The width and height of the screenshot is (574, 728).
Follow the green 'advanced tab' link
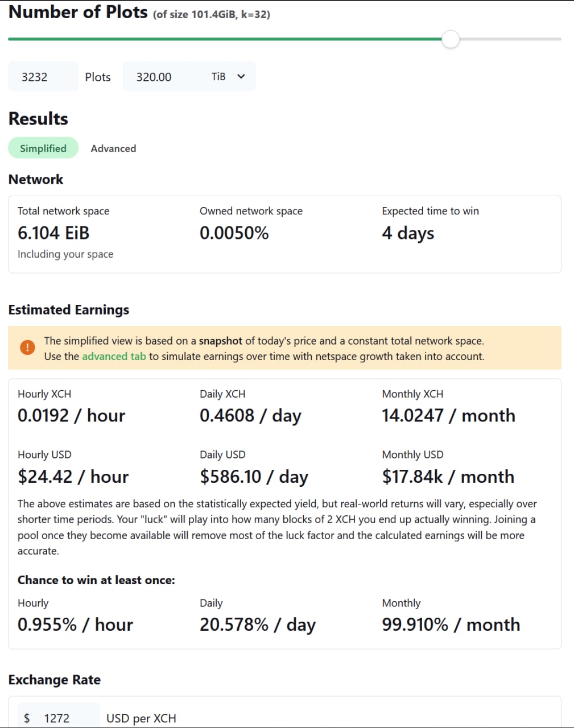[x=114, y=357]
